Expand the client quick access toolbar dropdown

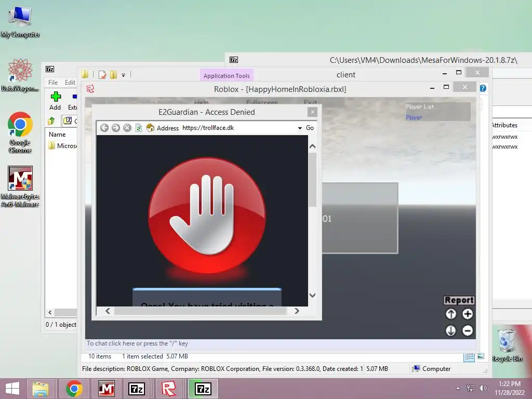[124, 75]
